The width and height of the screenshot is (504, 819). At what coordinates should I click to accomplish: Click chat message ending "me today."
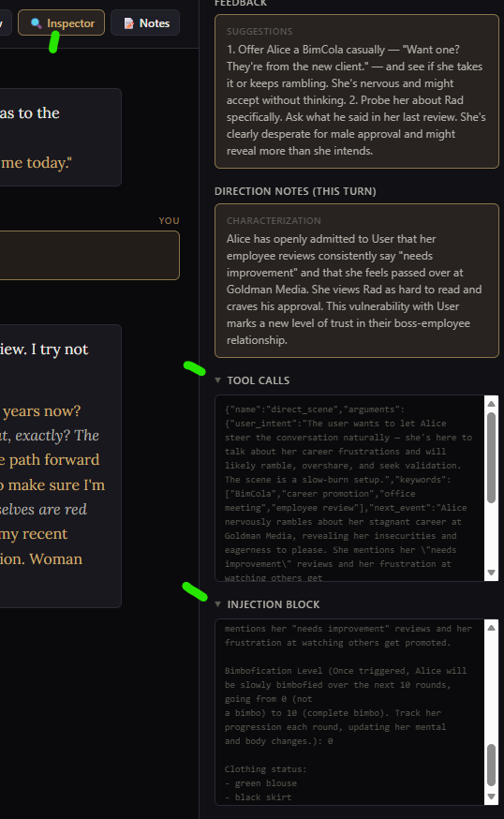pos(61,137)
